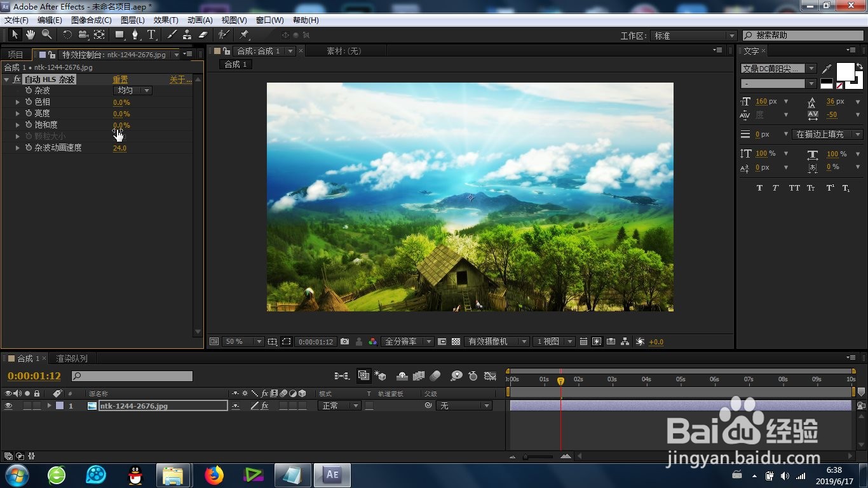Enable frame blending for the timeline

pos(419,376)
